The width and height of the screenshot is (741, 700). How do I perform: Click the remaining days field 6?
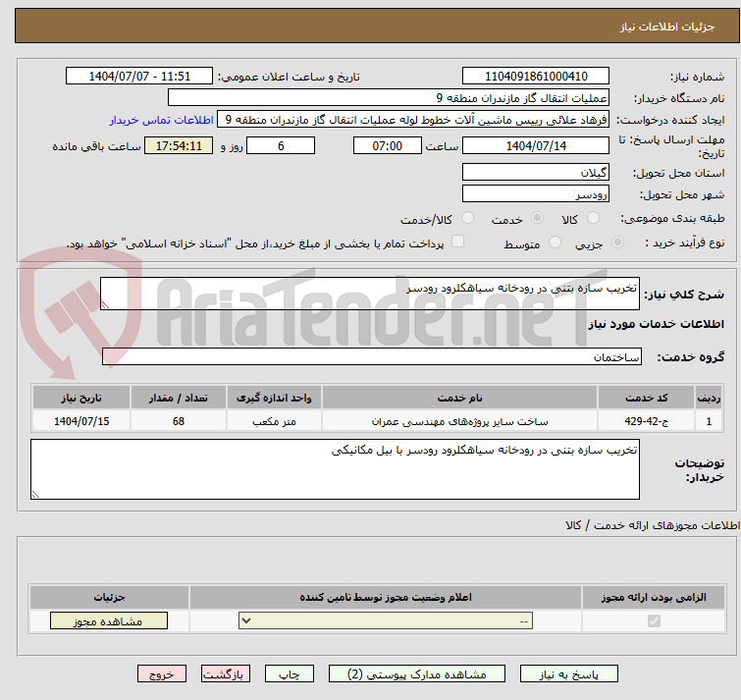point(281,145)
